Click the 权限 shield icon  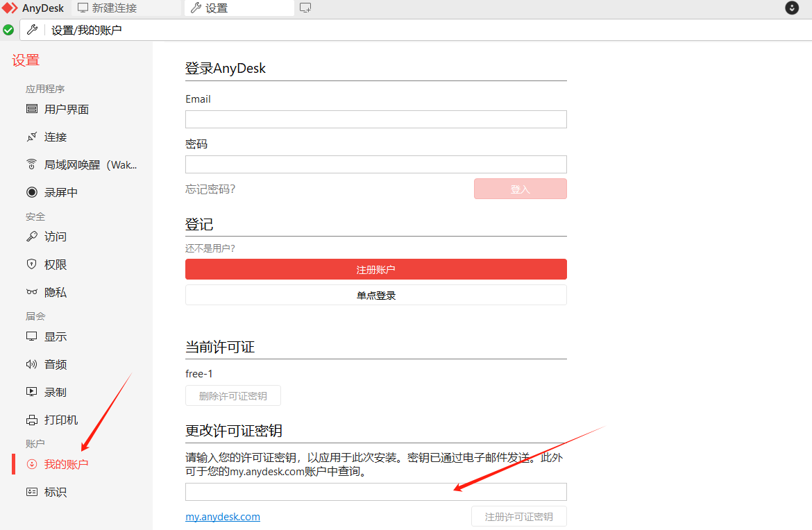[32, 264]
